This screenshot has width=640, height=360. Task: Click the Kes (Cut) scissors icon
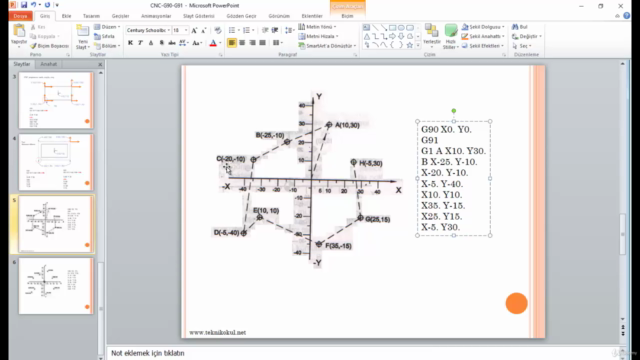click(x=33, y=27)
